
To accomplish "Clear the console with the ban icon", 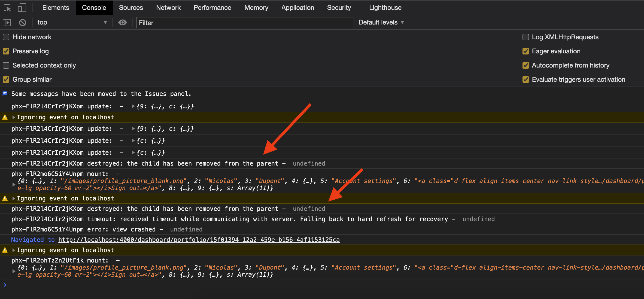I will click(x=23, y=22).
